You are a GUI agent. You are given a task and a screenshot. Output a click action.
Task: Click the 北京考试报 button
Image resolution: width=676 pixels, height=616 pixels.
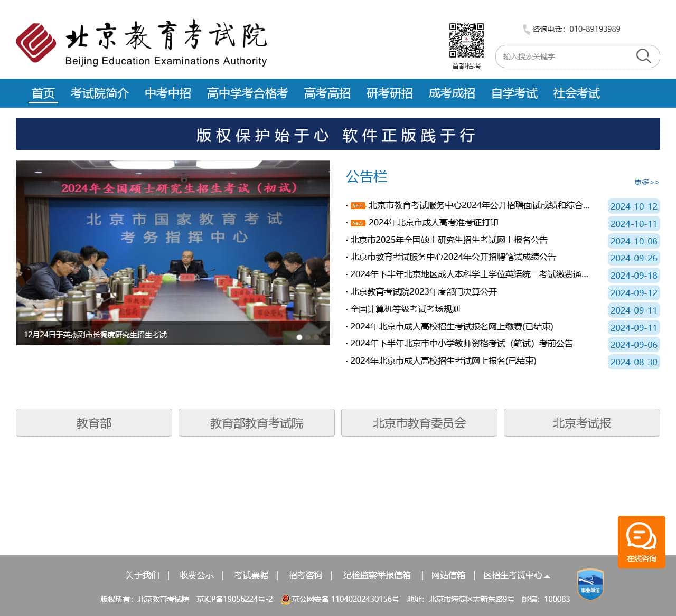[582, 423]
